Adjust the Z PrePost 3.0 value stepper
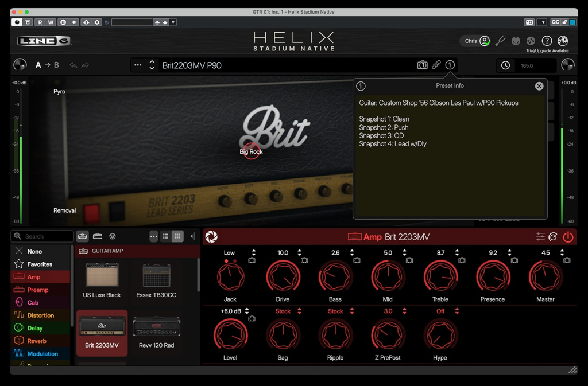The width and height of the screenshot is (588, 386). coord(404,311)
